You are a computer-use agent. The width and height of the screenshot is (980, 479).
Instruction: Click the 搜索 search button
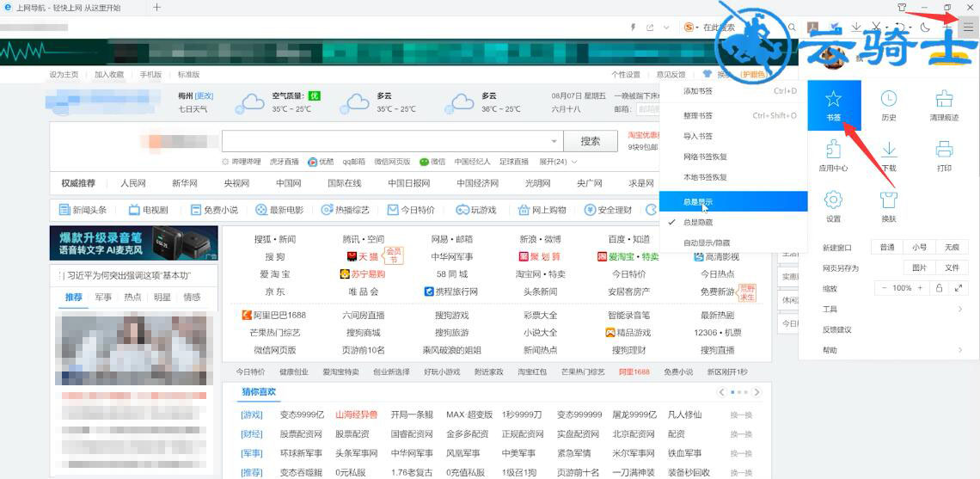point(591,141)
